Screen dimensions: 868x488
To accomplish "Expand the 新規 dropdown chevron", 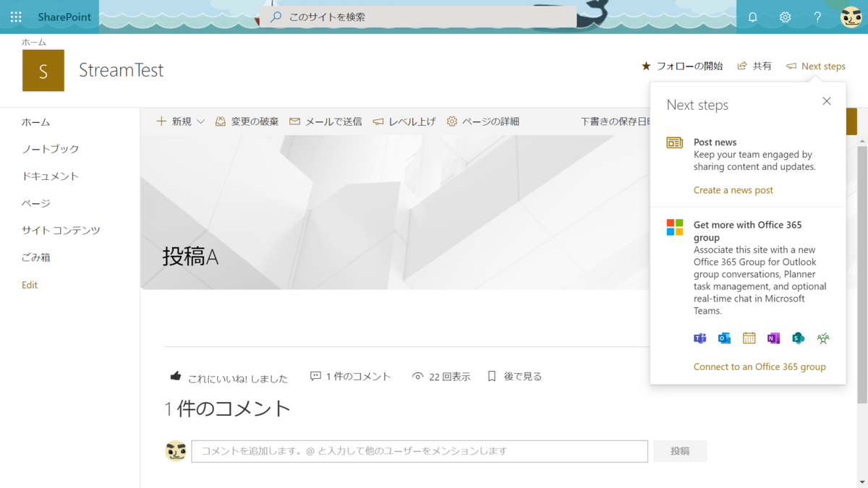I will [200, 121].
